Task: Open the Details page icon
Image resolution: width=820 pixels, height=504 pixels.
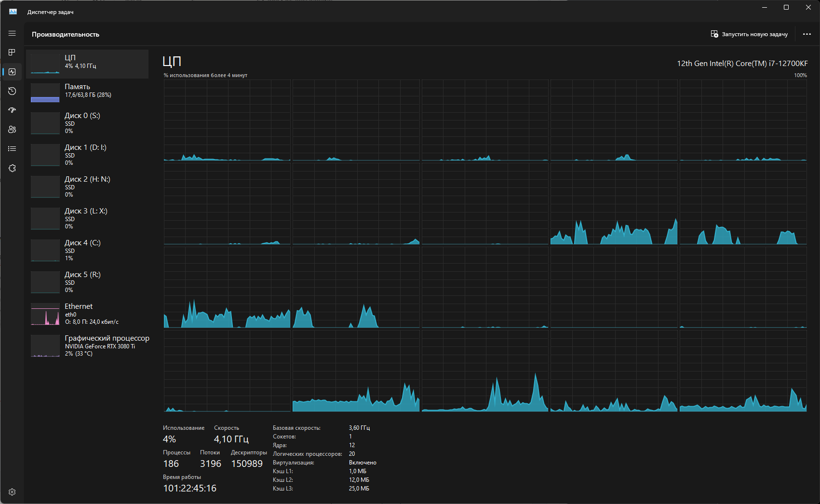Action: (x=12, y=148)
